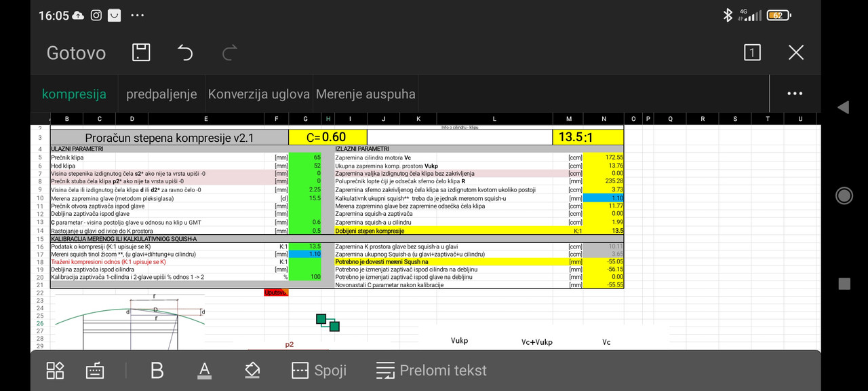The image size is (868, 391).
Task: Open the window switcher numbered 1
Action: coord(752,52)
